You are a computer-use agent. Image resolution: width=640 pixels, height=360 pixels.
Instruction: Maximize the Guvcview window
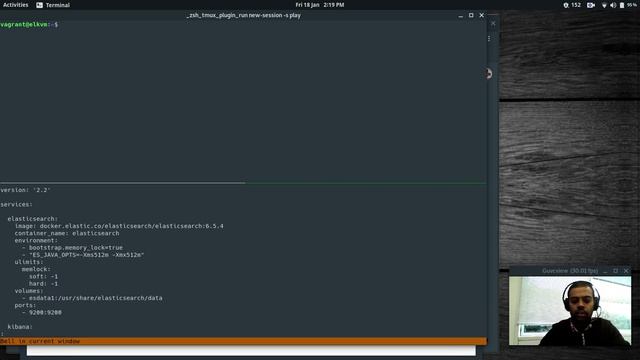pos(616,271)
